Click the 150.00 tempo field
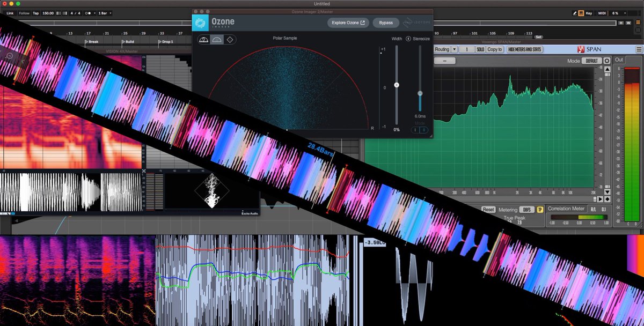Viewport: 644px width, 326px height. tap(49, 12)
